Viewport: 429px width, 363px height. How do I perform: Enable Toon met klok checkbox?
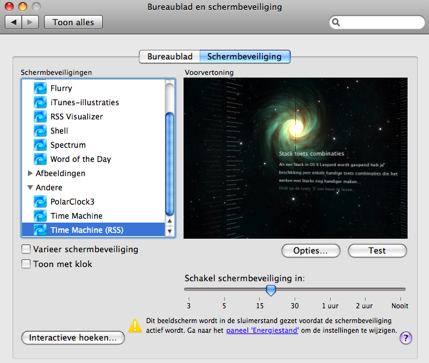[x=26, y=264]
